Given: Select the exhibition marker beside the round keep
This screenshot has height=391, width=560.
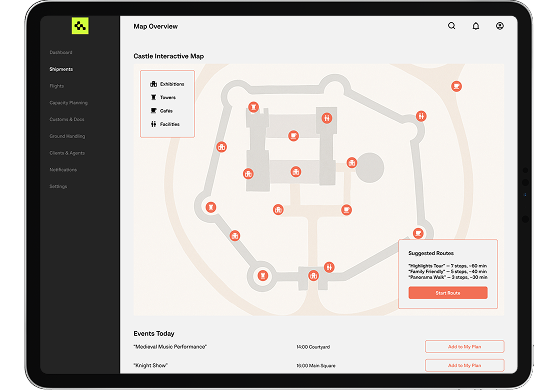Looking at the screenshot, I should click(352, 163).
